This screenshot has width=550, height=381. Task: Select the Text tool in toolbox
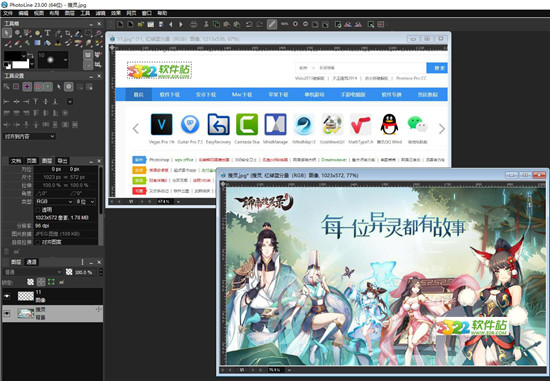tap(48, 33)
